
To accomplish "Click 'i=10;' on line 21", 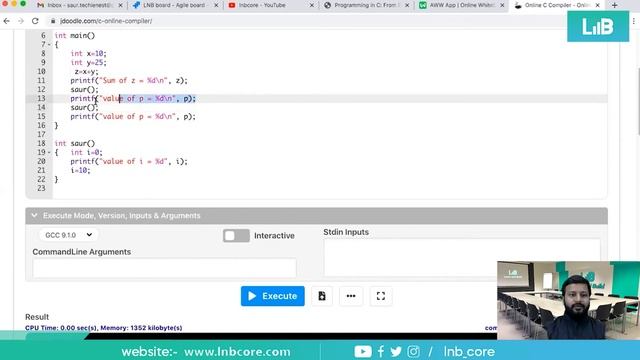I will click(x=80, y=170).
